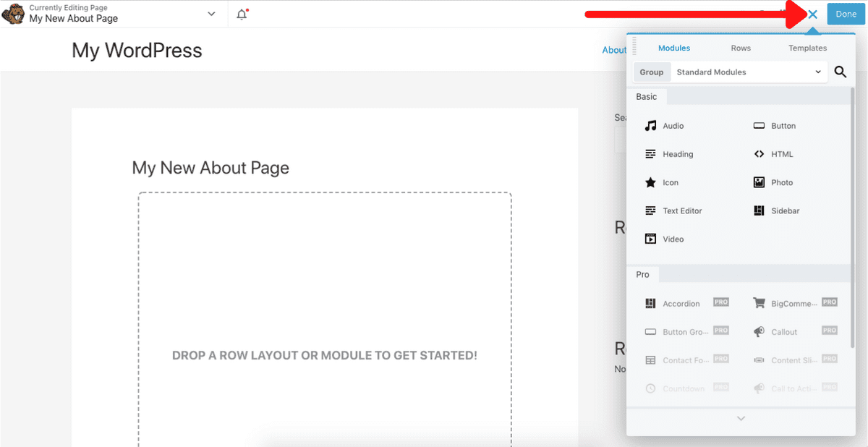868x447 pixels.
Task: Open the notifications bell icon
Action: pos(242,14)
